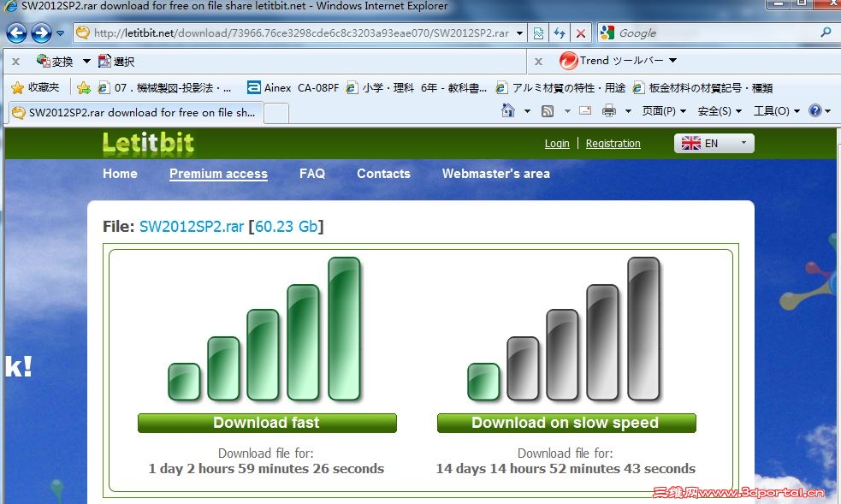Click the Login link

coord(557,144)
